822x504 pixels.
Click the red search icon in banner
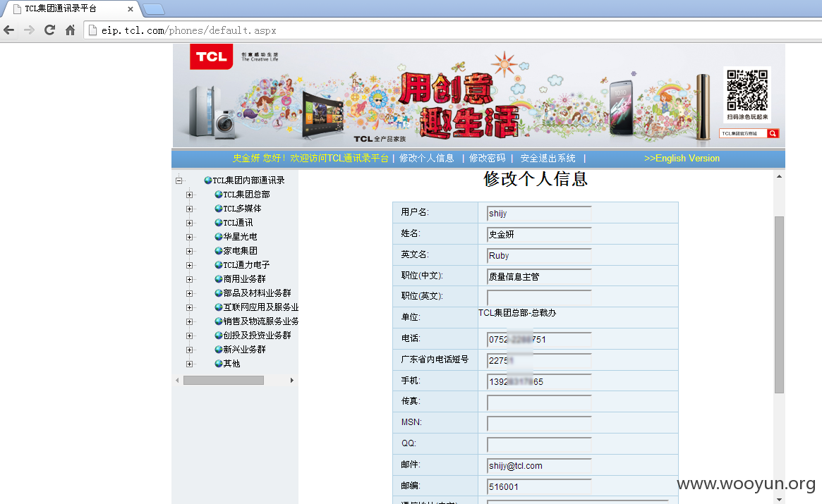tap(773, 134)
